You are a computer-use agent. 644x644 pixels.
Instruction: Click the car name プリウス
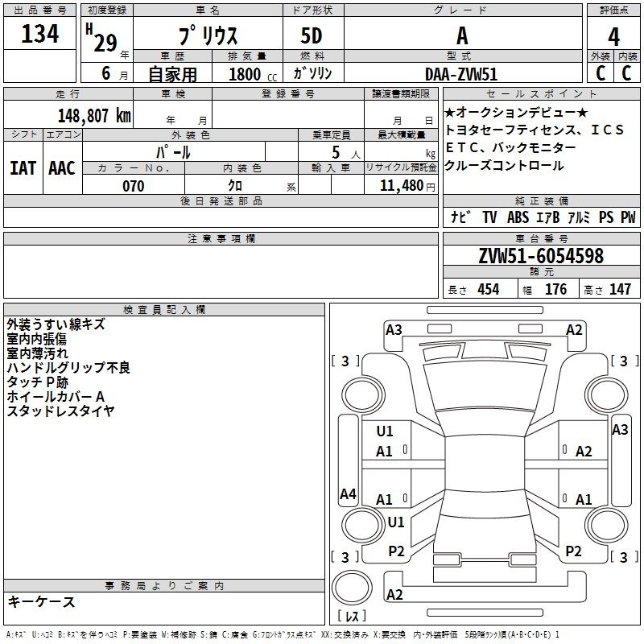(x=208, y=35)
